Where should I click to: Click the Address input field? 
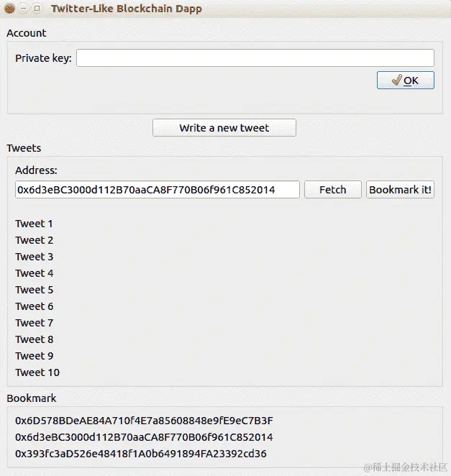pos(158,189)
